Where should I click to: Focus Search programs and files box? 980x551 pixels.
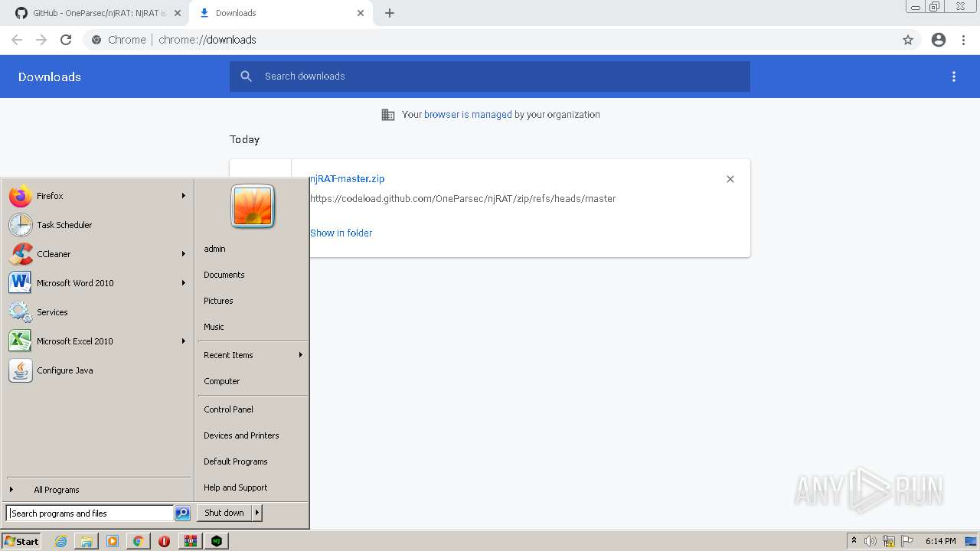tap(90, 514)
